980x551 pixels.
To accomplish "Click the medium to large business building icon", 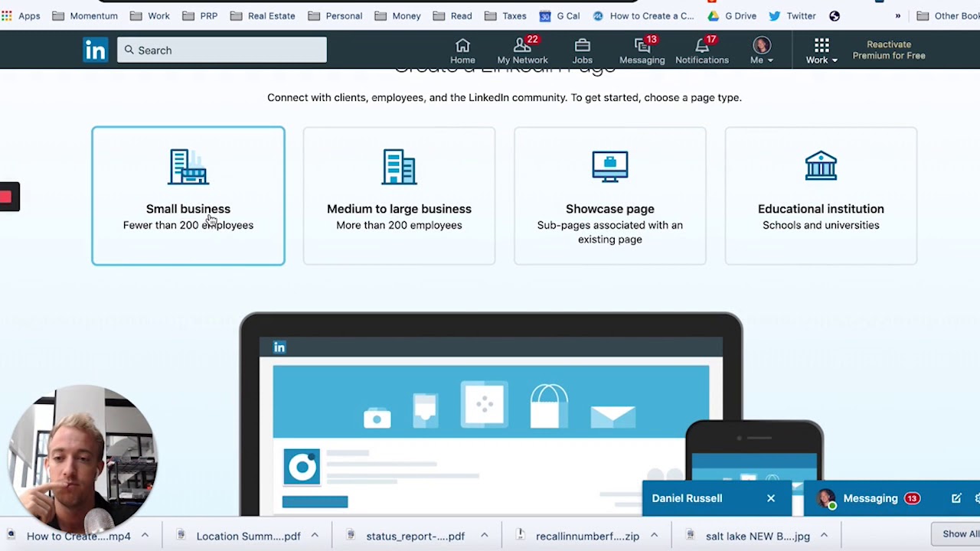I will 399,167.
